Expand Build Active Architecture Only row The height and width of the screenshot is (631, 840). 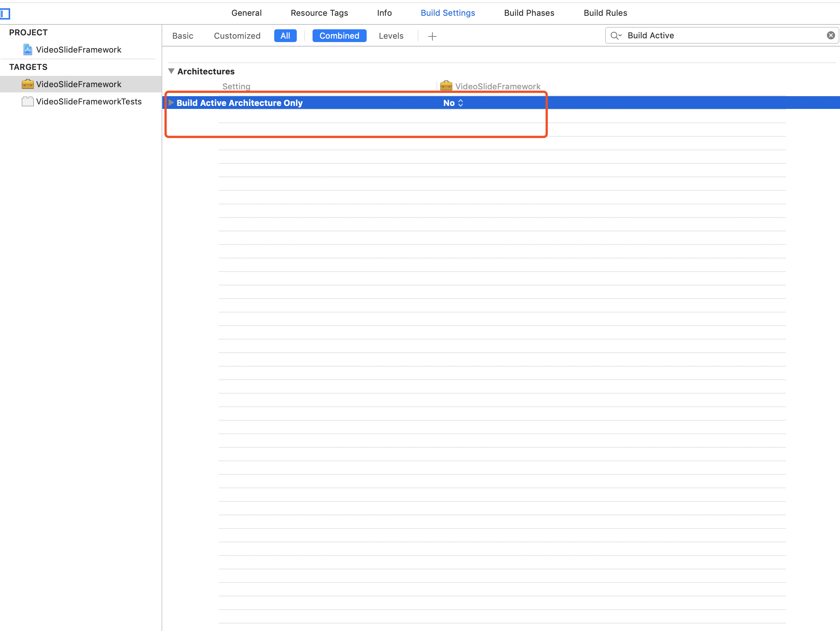point(171,103)
